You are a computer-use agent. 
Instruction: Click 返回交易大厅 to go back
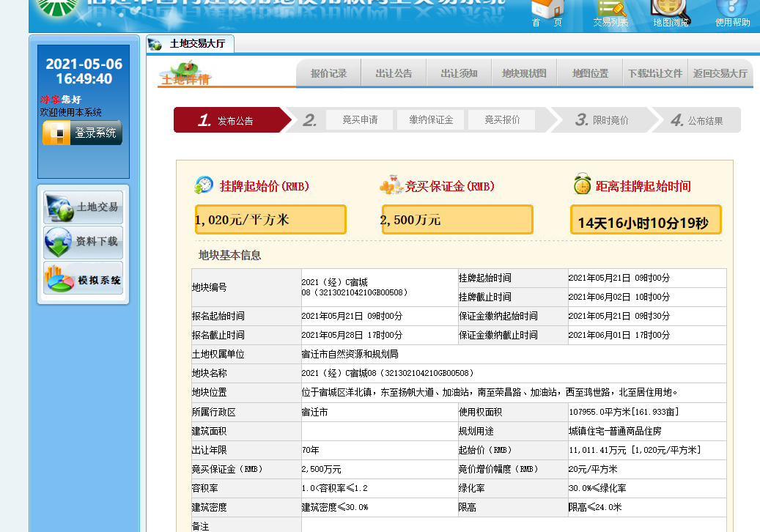(720, 73)
